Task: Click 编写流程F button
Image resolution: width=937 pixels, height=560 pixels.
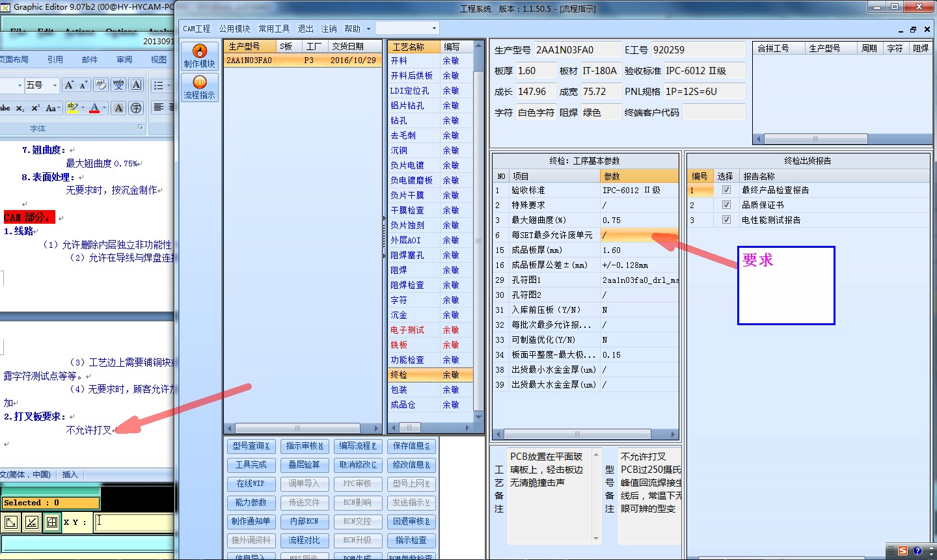Action: (358, 446)
